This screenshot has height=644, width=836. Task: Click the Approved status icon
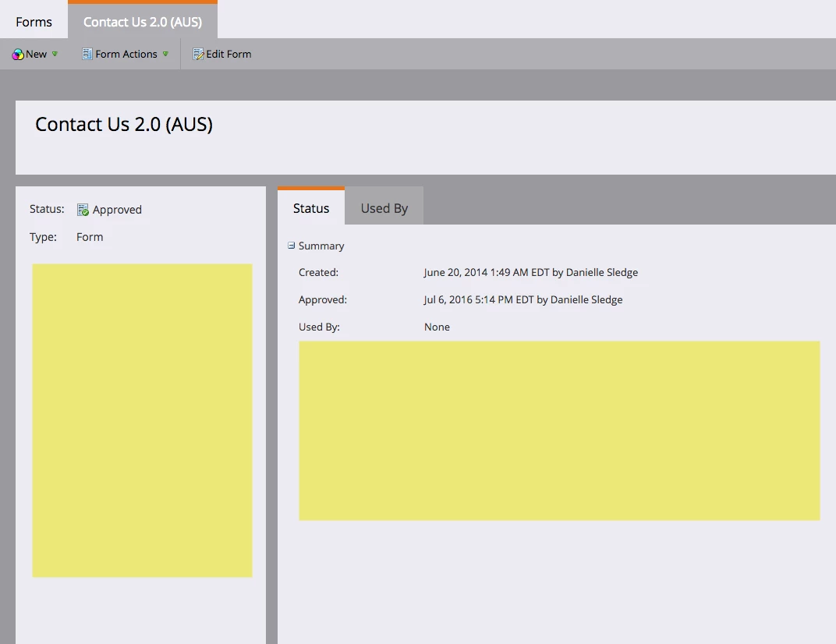(x=83, y=210)
